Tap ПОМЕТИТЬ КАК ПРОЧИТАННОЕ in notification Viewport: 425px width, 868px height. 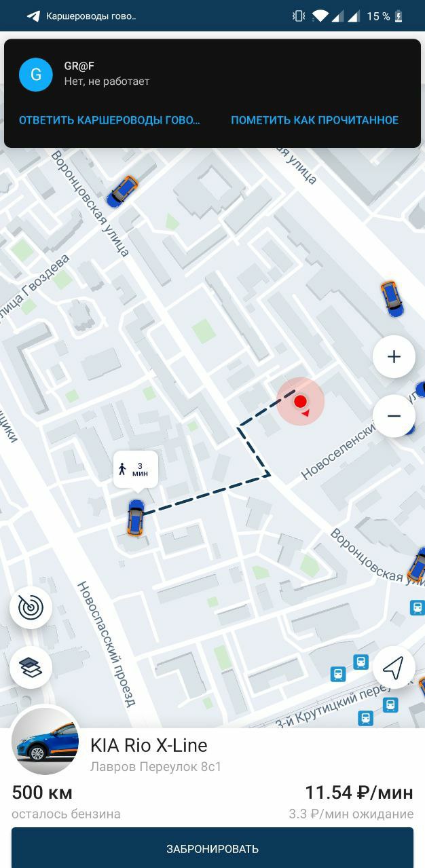(314, 120)
